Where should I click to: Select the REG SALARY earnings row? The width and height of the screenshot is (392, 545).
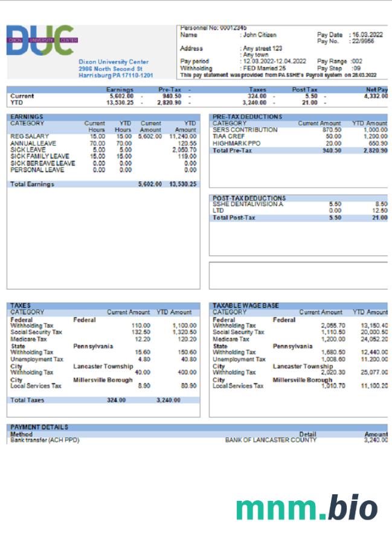[30, 137]
